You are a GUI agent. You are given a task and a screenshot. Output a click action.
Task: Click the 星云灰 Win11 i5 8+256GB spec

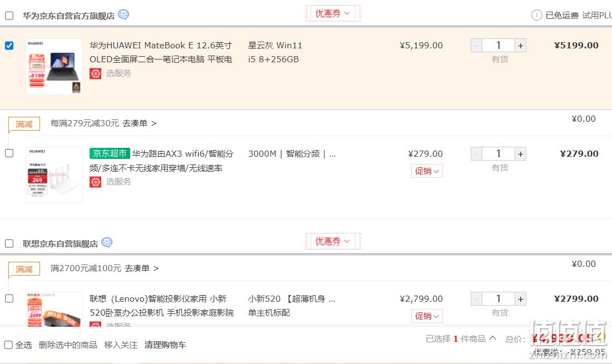tap(275, 52)
